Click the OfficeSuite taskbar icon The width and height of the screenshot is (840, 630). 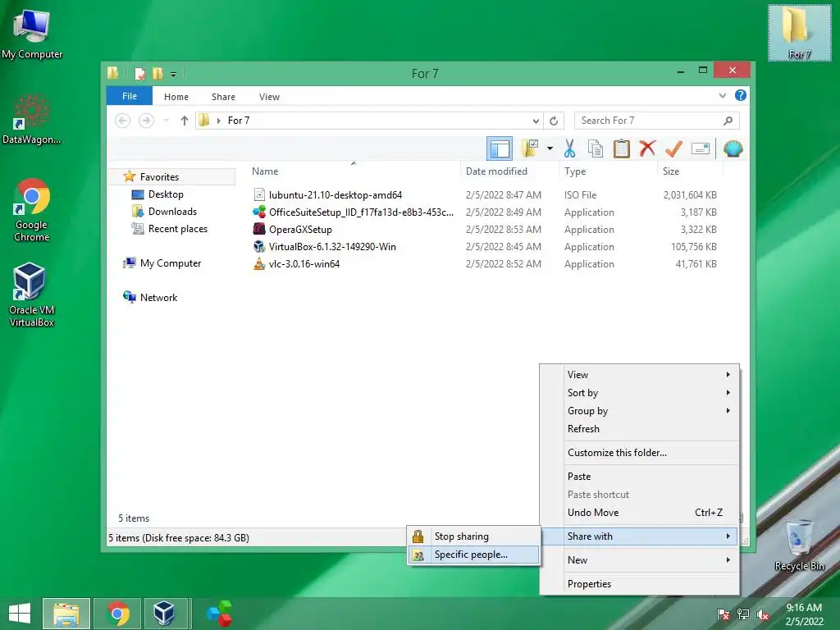(219, 614)
